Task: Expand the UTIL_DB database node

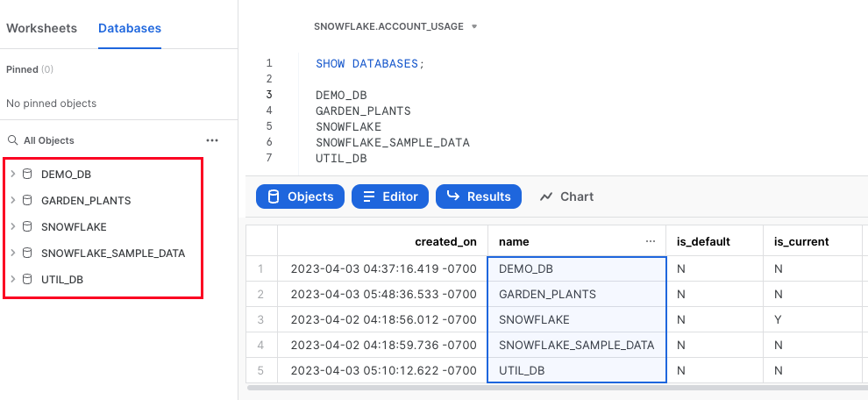Action: pyautogui.click(x=13, y=279)
